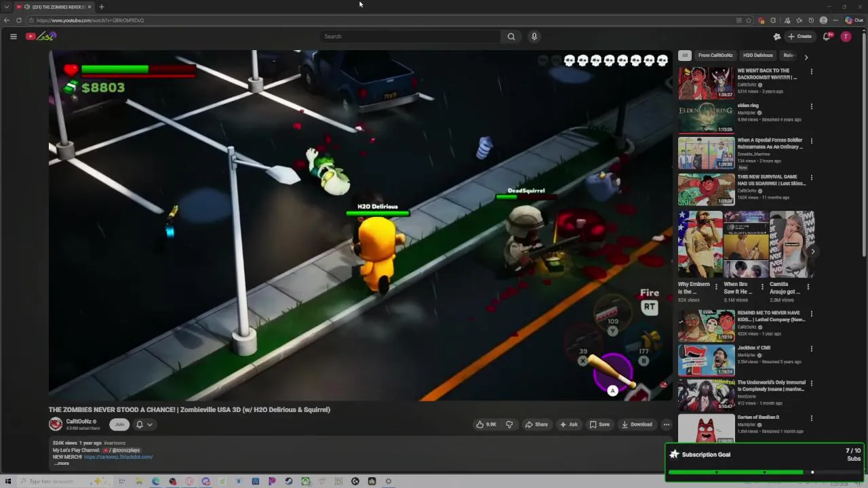The width and height of the screenshot is (868, 488).
Task: Open the Lost Skies survival game thumbnail
Action: 706,189
